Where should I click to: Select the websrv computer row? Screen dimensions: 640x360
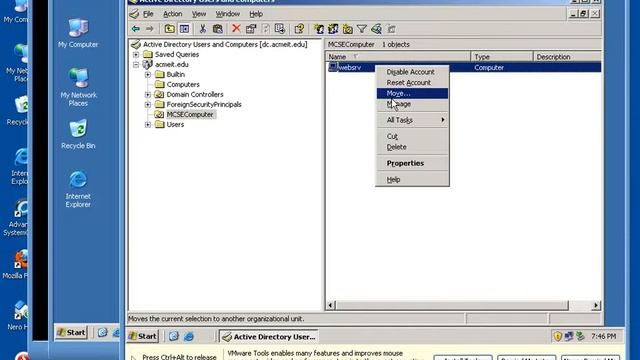click(464, 67)
